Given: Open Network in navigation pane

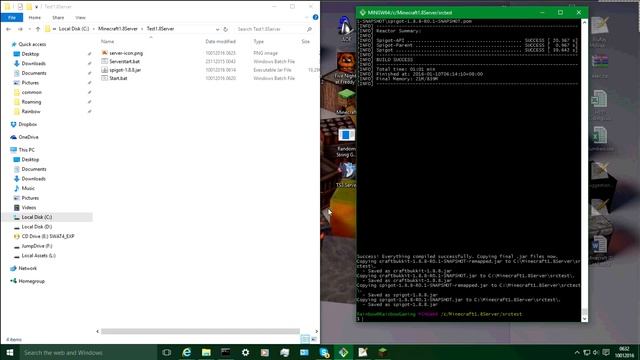Looking at the screenshot, I should point(27,268).
